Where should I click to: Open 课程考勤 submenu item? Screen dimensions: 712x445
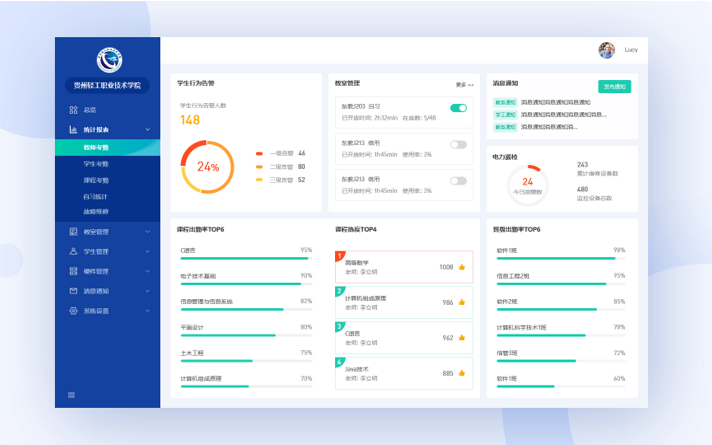click(96, 180)
